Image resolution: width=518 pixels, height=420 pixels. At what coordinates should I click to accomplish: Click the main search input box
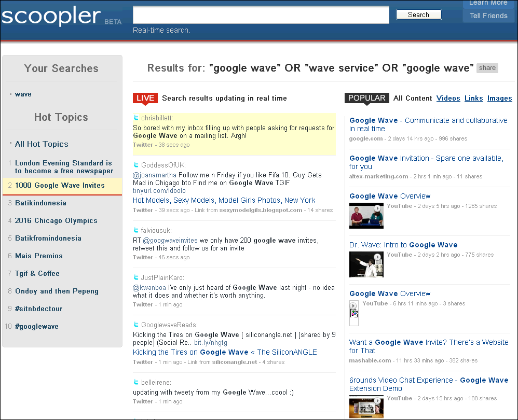(261, 15)
